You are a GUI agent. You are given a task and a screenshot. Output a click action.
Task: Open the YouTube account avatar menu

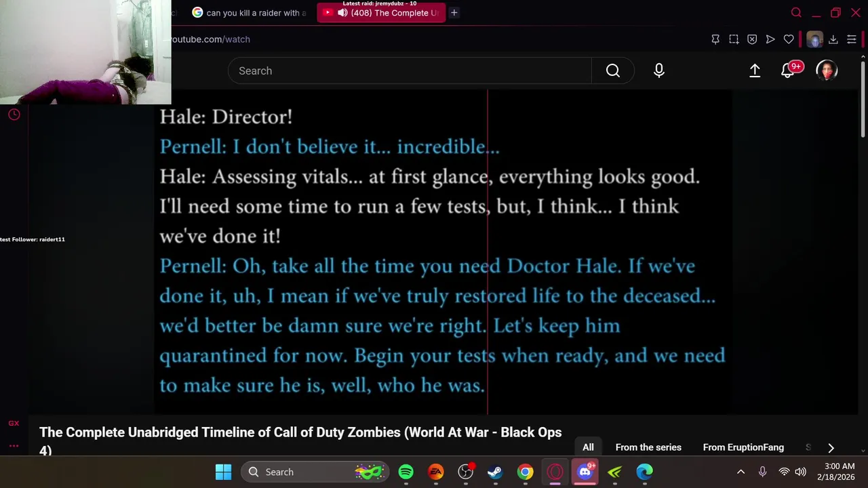tap(827, 70)
